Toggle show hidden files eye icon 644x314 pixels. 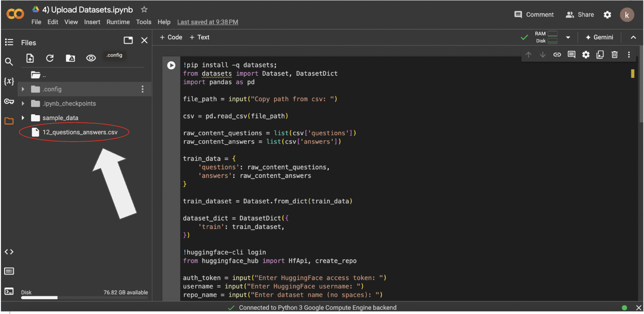pyautogui.click(x=91, y=58)
